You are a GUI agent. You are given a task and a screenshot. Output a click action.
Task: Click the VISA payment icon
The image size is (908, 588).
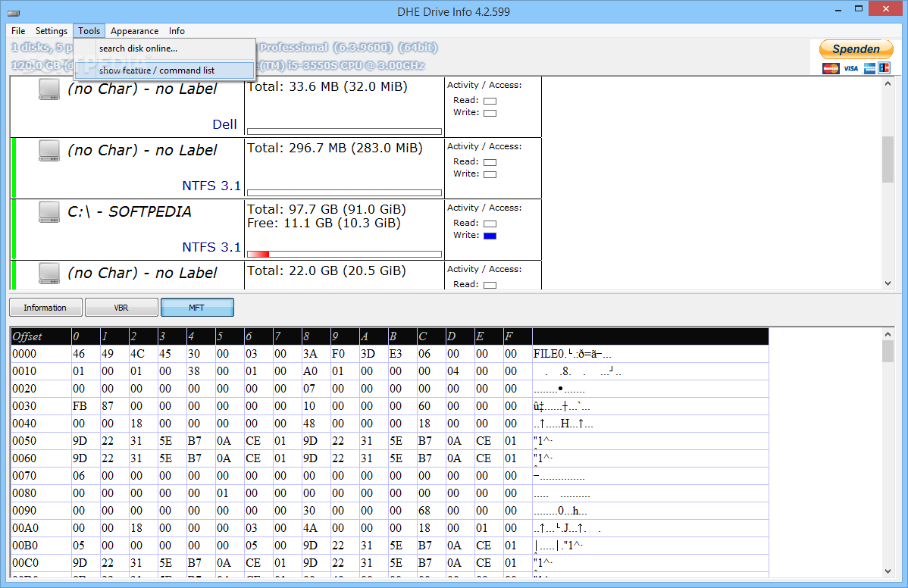tap(850, 68)
